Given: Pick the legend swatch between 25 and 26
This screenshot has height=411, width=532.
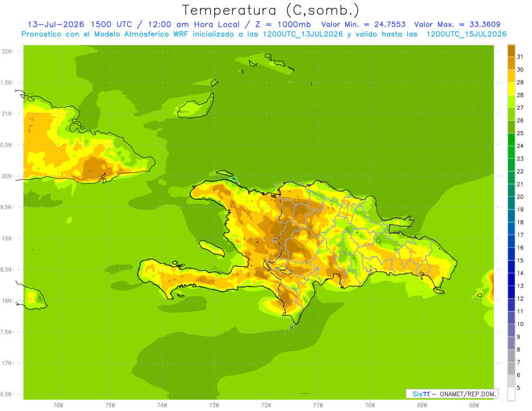Looking at the screenshot, I should pos(511,127).
